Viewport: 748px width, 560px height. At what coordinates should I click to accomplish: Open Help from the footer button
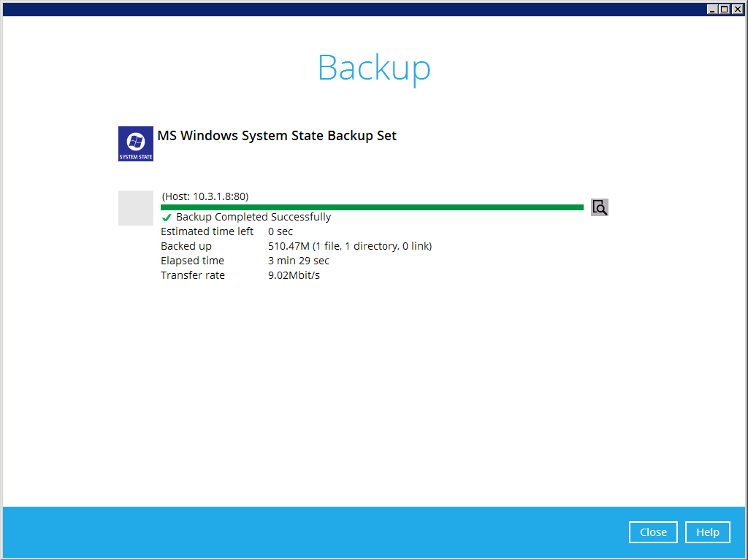(707, 532)
